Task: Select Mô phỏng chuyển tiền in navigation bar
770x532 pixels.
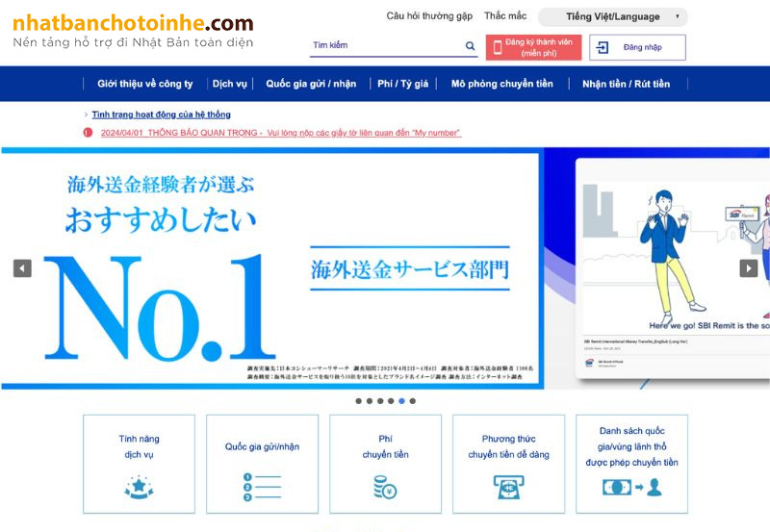Action: pyautogui.click(x=501, y=84)
